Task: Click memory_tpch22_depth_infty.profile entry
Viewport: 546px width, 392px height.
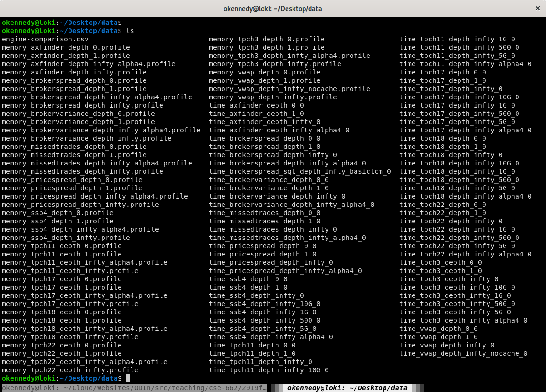Action: [x=70, y=370]
